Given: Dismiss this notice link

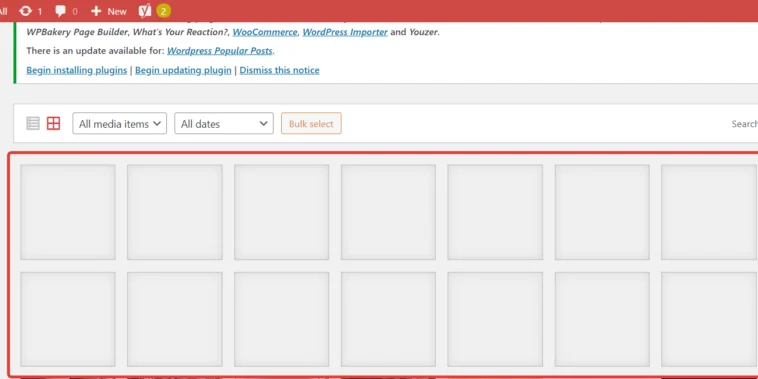Looking at the screenshot, I should point(279,70).
